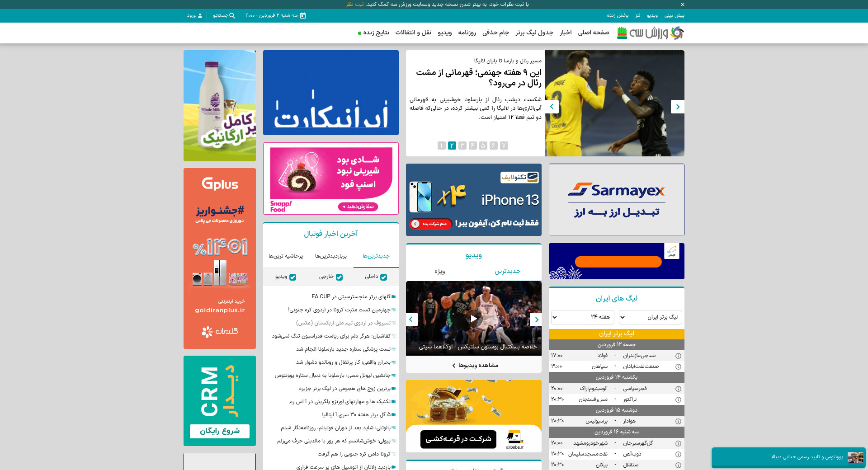Image resolution: width=868 pixels, height=470 pixels.
Task: Click the جستجو search link
Action: tap(221, 15)
